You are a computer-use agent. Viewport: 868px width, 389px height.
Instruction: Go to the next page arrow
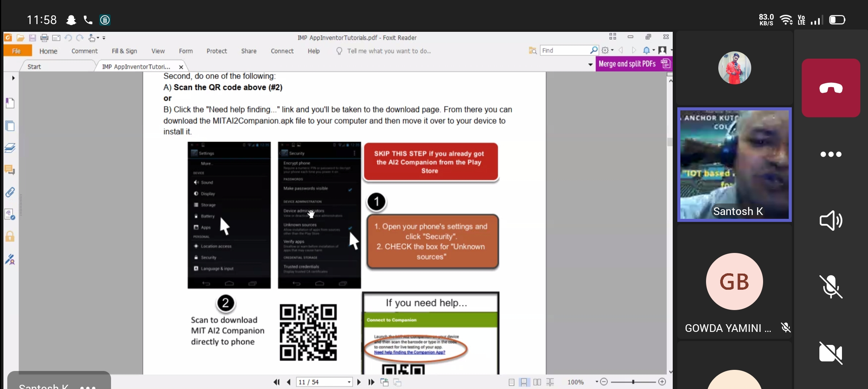click(359, 382)
